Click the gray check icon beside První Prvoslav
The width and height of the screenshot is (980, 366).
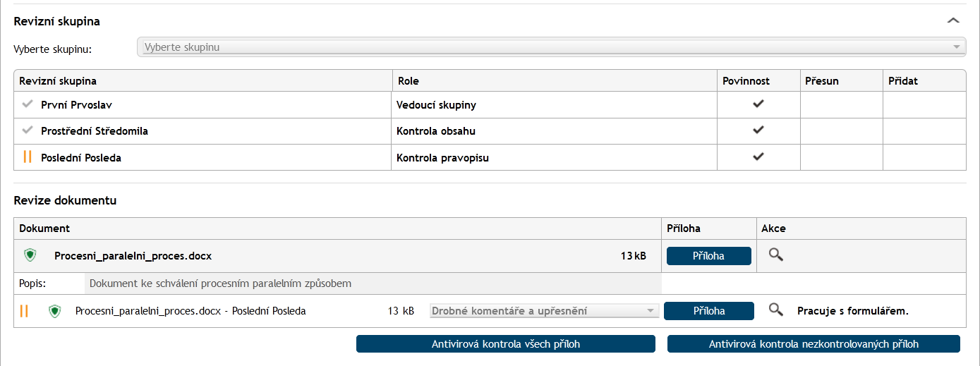(x=28, y=104)
